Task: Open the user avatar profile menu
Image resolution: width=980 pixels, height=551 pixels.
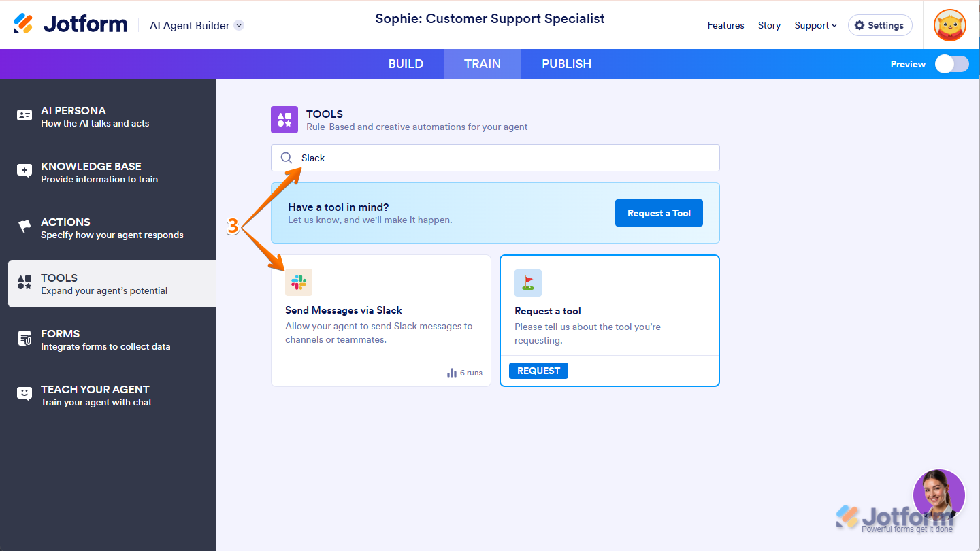Action: pyautogui.click(x=949, y=25)
